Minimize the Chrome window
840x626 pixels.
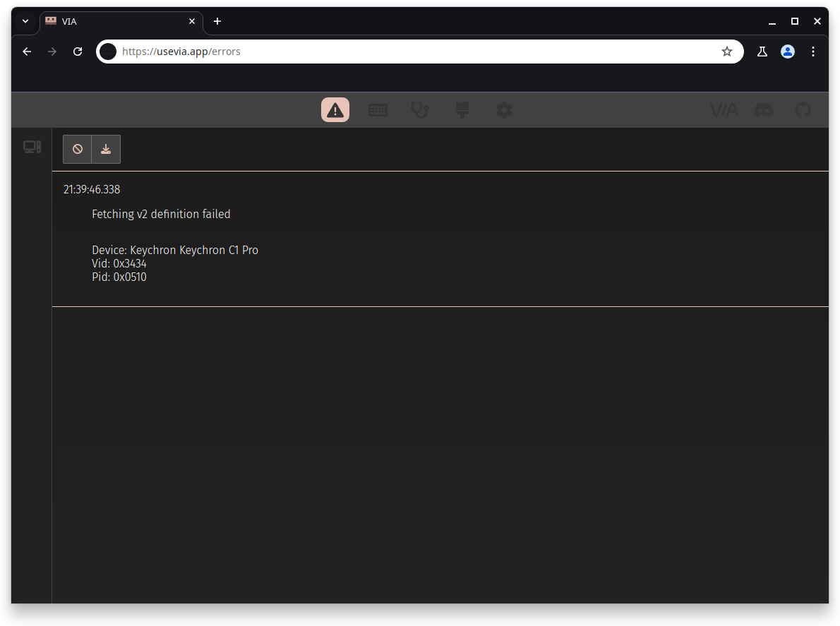(x=772, y=21)
